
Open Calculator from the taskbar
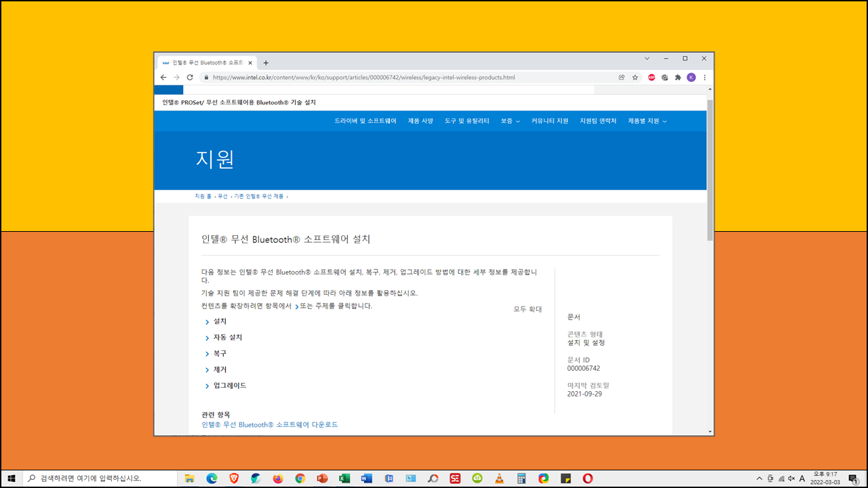click(521, 479)
